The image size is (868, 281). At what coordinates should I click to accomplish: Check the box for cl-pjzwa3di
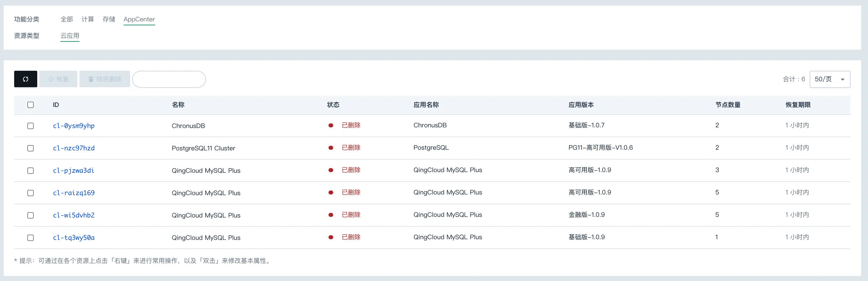click(30, 171)
